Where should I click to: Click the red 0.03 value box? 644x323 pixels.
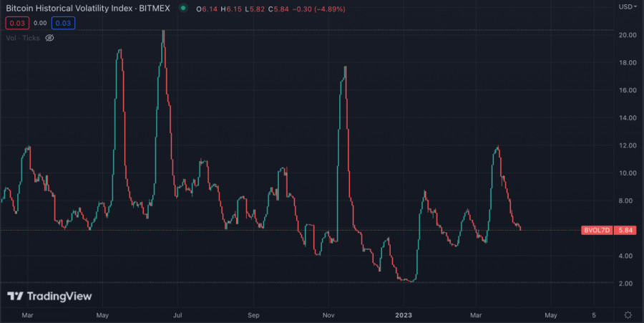click(x=17, y=23)
